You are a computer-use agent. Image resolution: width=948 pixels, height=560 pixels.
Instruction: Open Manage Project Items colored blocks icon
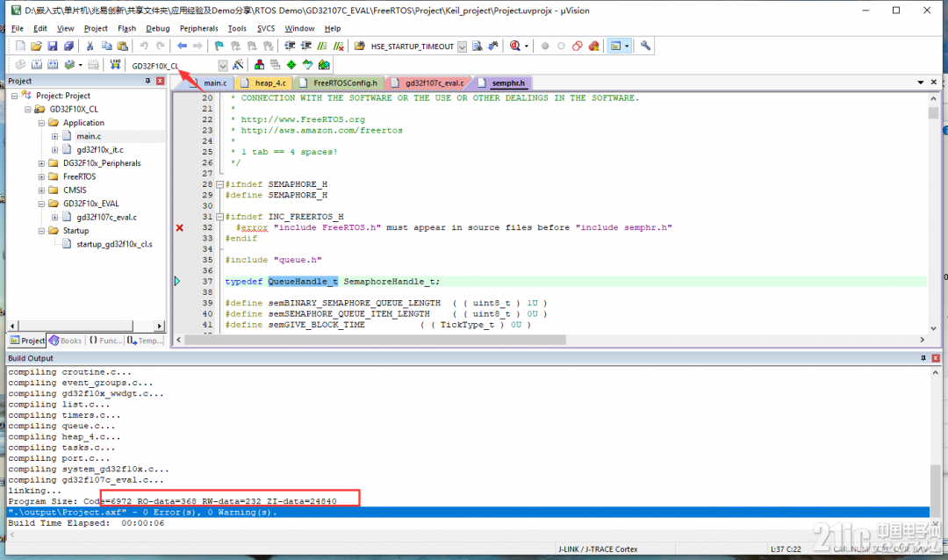coord(259,65)
